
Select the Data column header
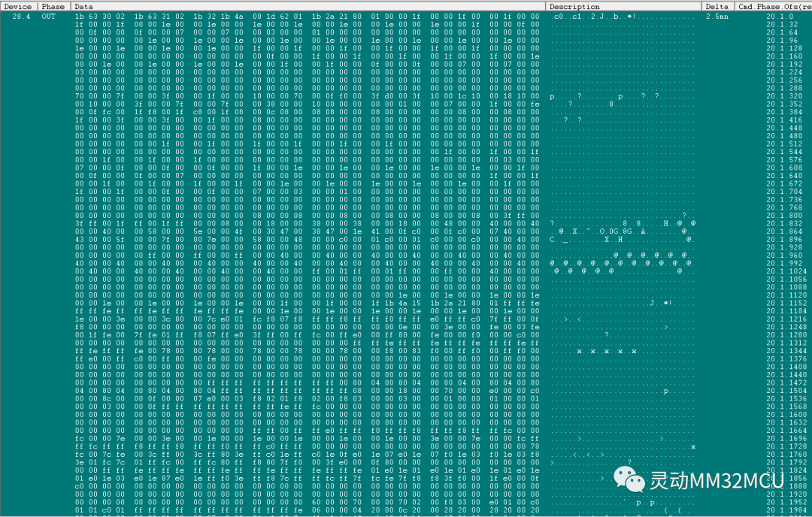[x=83, y=6]
